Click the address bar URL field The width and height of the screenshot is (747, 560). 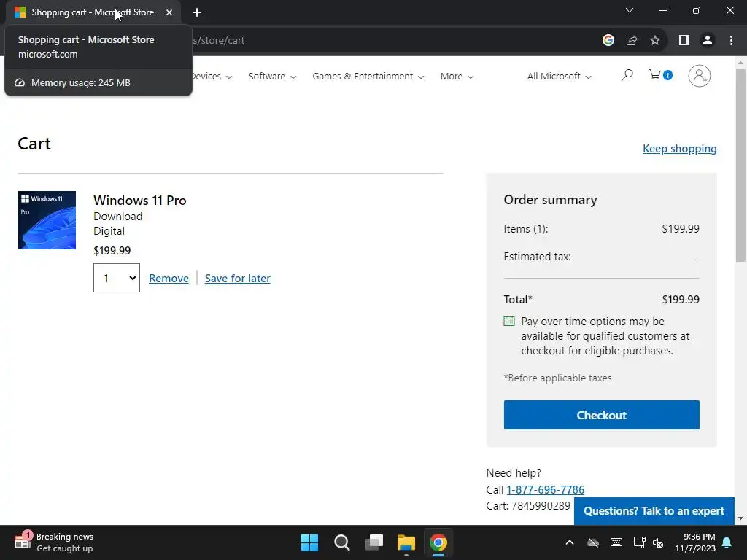point(391,41)
